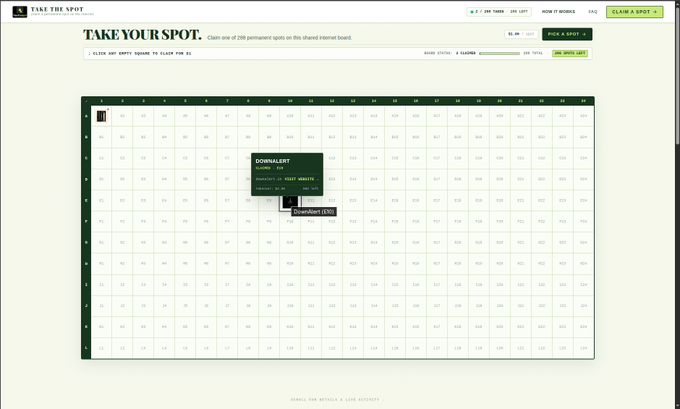Click the row L label of the board
Screen dimensions: 680x409
click(86, 348)
